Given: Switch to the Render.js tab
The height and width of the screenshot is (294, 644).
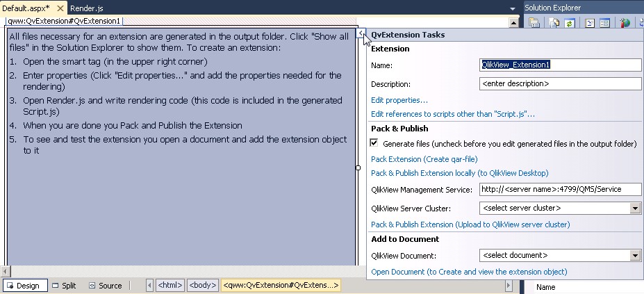Looking at the screenshot, I should [87, 8].
